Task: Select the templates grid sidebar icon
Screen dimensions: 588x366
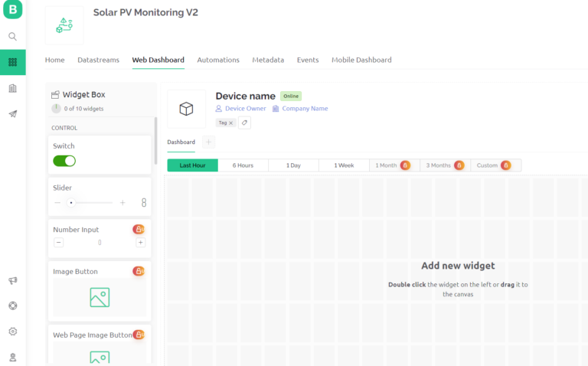Action: click(13, 62)
